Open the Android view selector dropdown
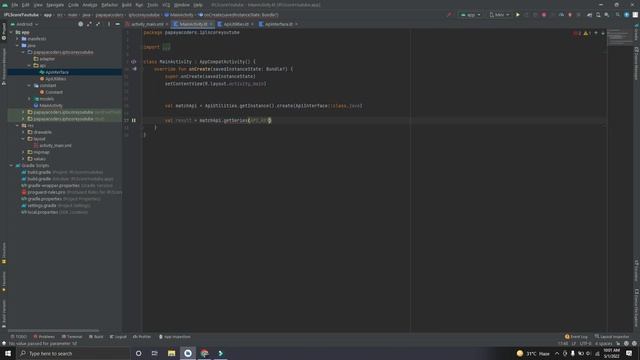The width and height of the screenshot is (640, 360). tap(24, 24)
